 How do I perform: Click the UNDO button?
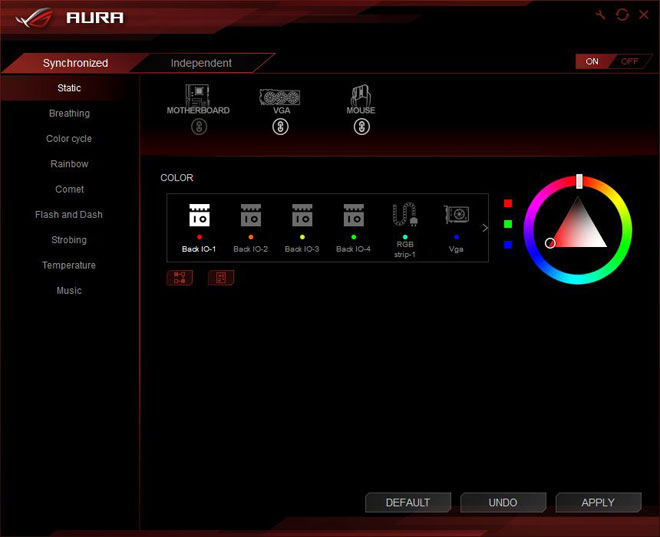click(503, 502)
